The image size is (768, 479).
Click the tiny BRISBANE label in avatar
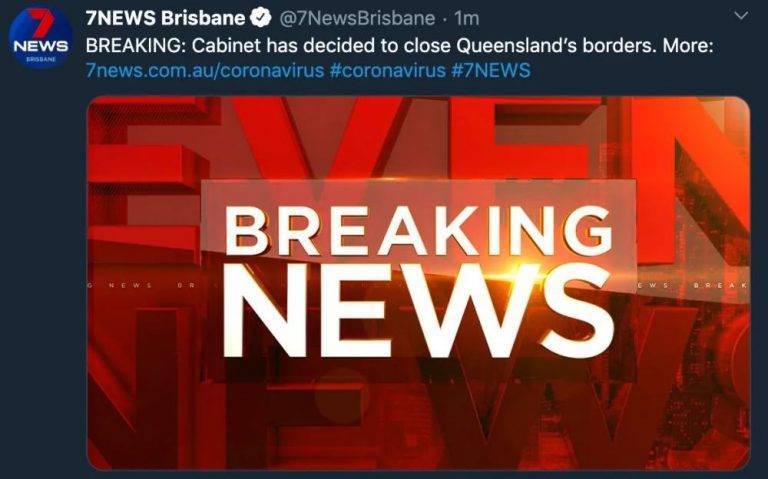tap(41, 59)
